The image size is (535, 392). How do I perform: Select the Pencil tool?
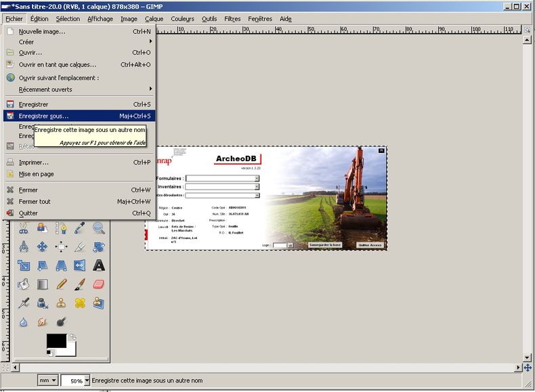tap(61, 284)
